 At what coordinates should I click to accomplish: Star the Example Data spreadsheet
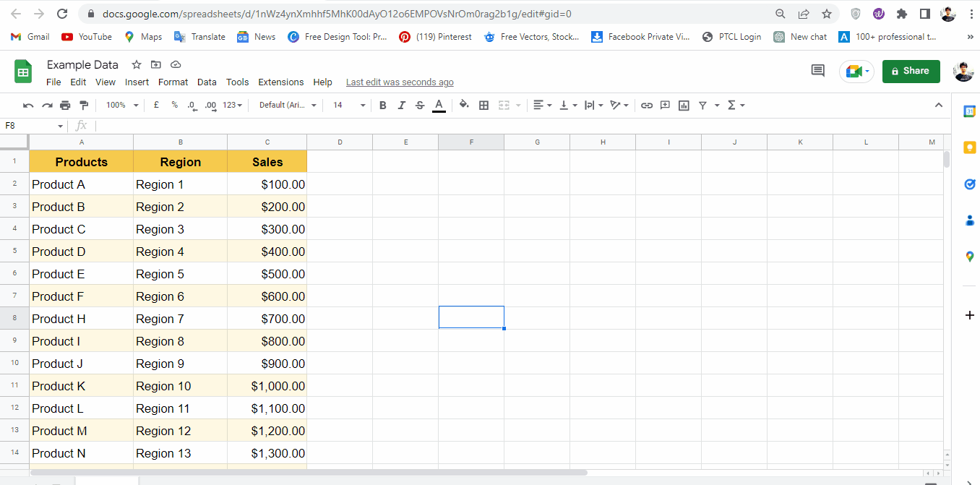[136, 64]
